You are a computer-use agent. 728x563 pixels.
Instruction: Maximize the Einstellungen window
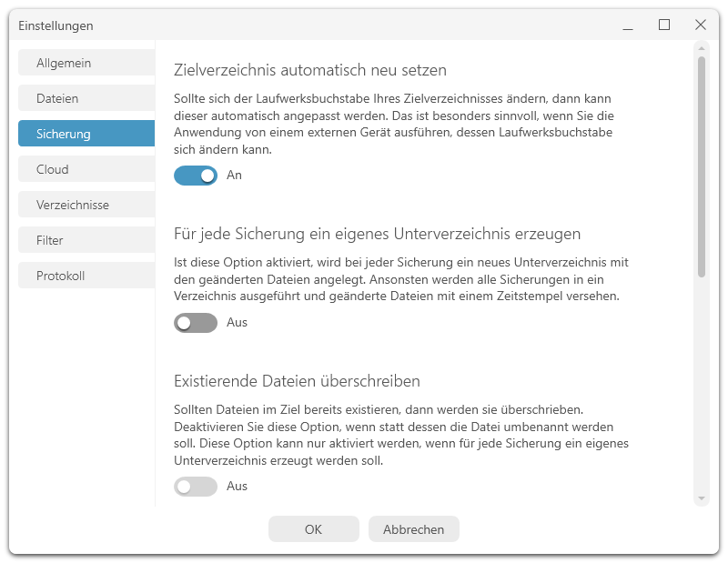point(664,25)
